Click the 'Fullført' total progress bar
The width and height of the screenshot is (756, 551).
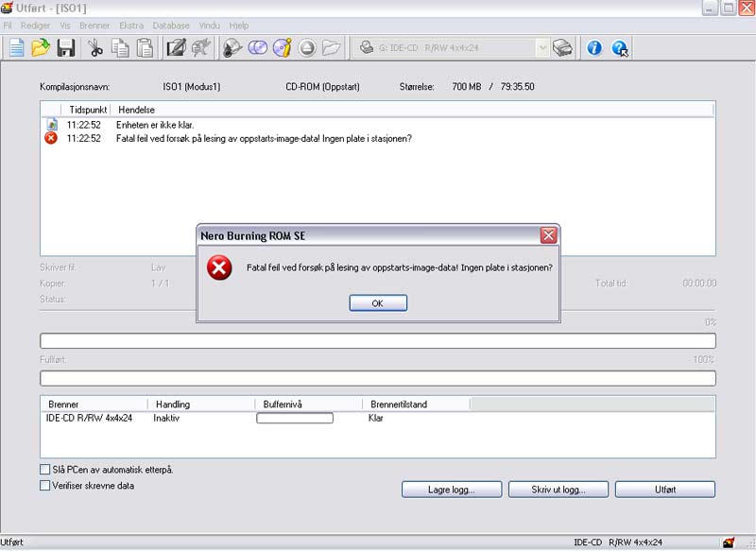[x=378, y=378]
